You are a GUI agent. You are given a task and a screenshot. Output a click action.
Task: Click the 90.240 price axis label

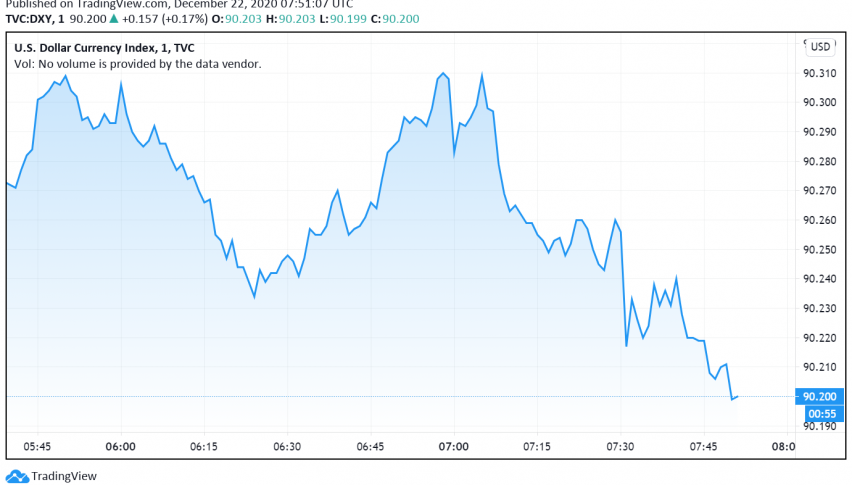click(x=819, y=279)
